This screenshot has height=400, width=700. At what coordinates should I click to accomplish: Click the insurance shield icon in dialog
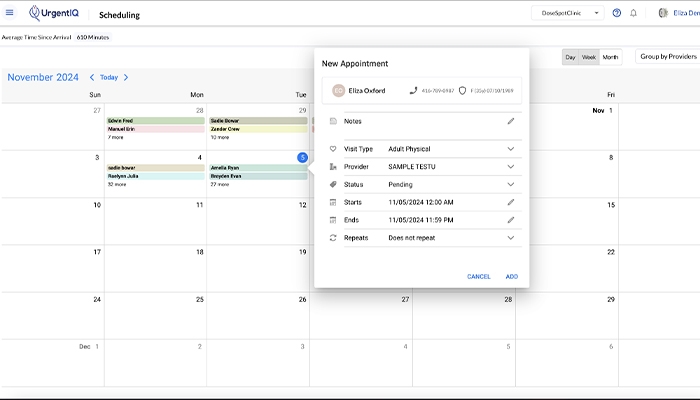[462, 91]
